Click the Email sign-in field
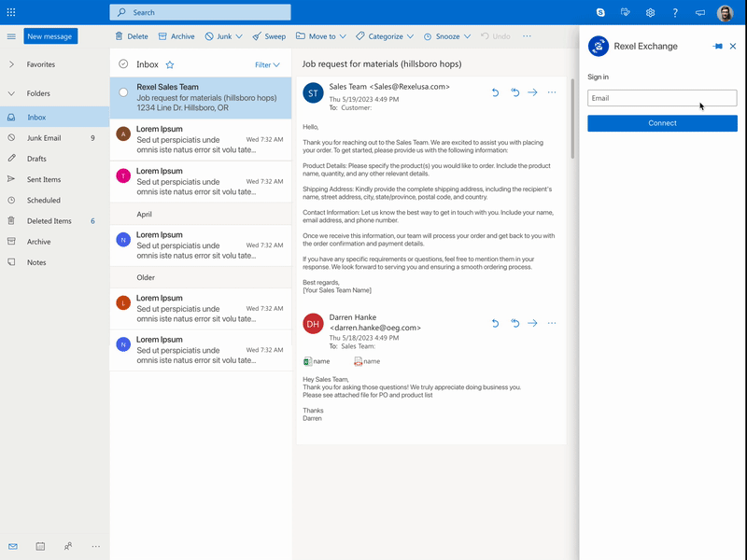Screen dimensions: 747x560 pyautogui.click(x=662, y=98)
